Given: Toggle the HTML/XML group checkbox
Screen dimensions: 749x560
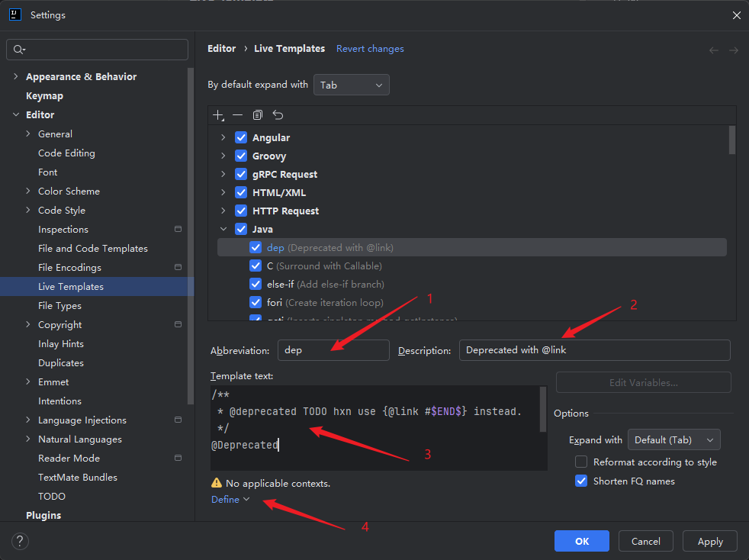Looking at the screenshot, I should pos(241,192).
